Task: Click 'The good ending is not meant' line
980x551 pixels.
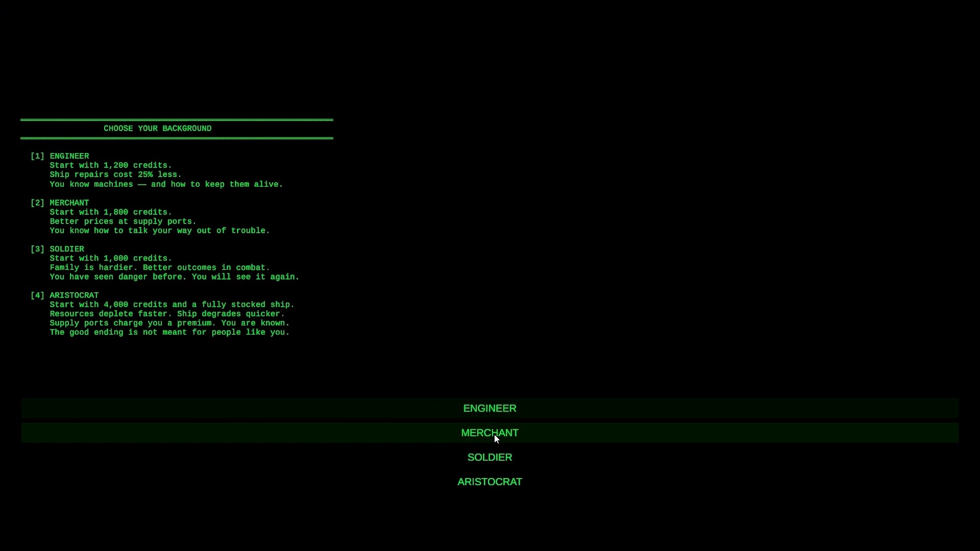Action: pyautogui.click(x=169, y=332)
